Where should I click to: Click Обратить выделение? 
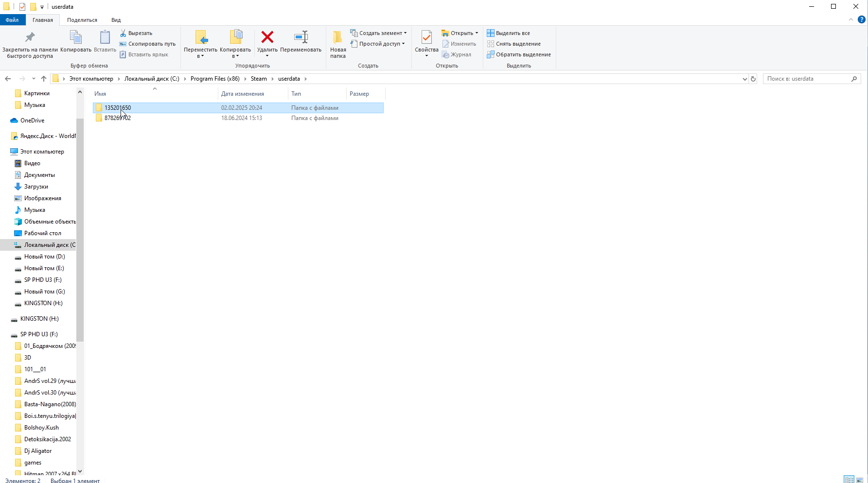(519, 54)
